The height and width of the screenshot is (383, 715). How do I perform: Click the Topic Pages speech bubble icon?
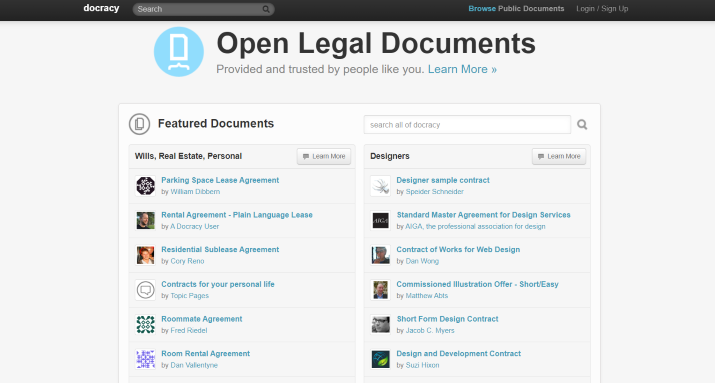(x=145, y=290)
